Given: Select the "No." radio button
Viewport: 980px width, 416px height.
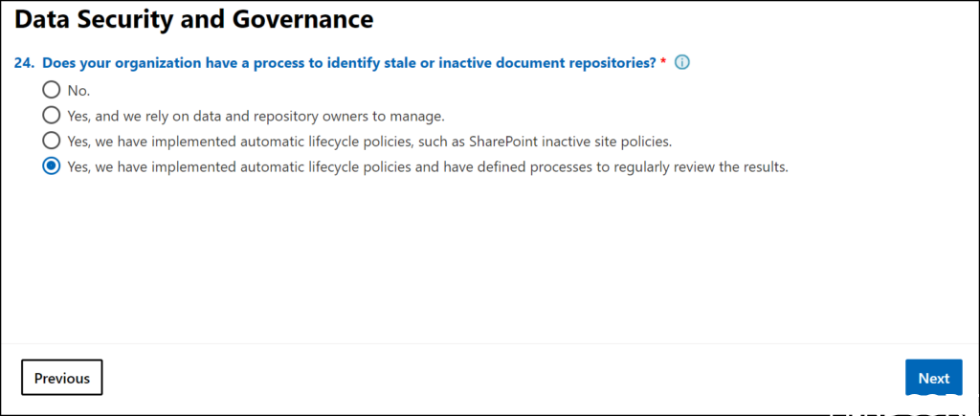Looking at the screenshot, I should pyautogui.click(x=51, y=90).
